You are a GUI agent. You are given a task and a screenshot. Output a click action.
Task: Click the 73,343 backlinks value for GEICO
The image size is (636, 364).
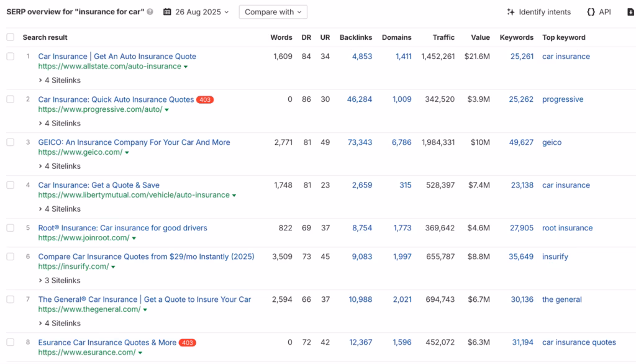click(360, 142)
